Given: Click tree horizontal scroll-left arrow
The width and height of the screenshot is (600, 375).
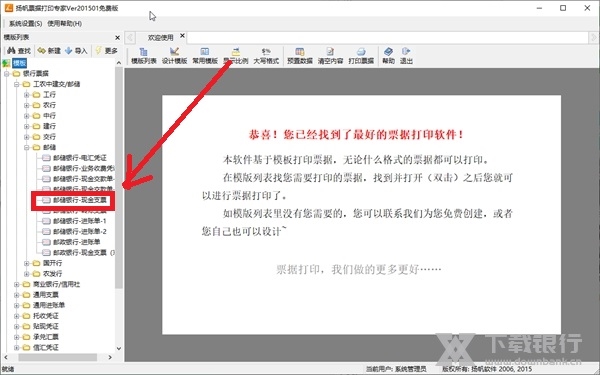Looking at the screenshot, I should click(x=6, y=357).
